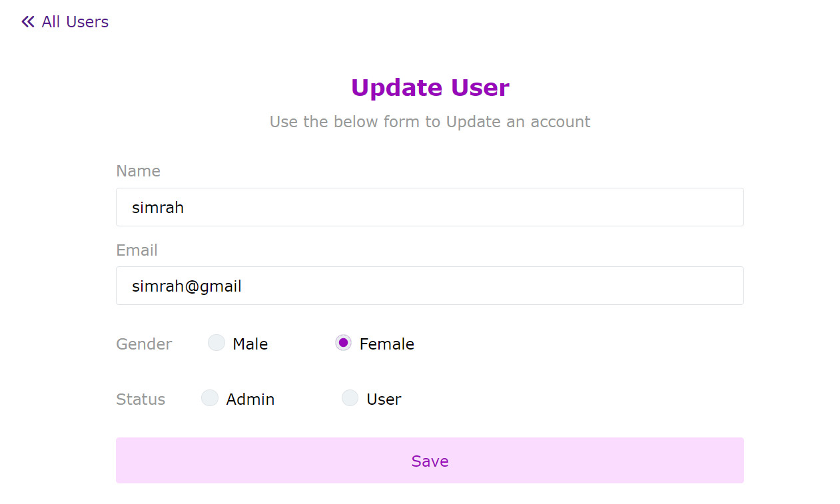Click the Male option text label
Viewport: 840px width, 504px height.
click(250, 344)
